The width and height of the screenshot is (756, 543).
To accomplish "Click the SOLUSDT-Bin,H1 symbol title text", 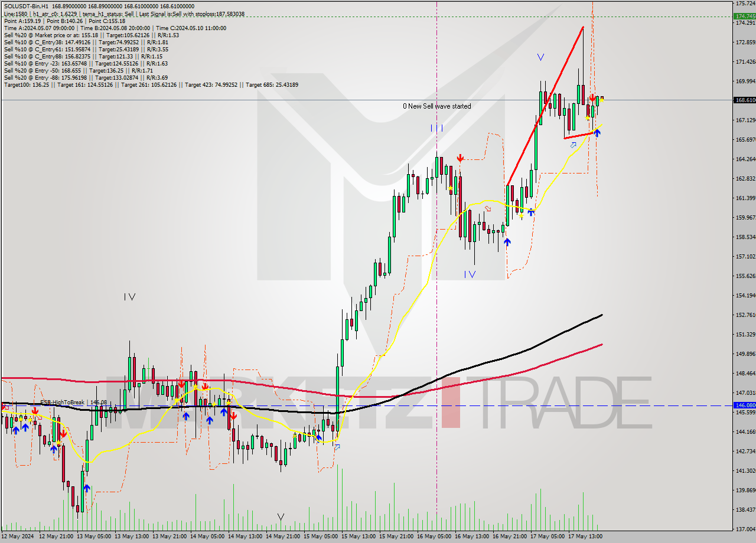I will click(26, 6).
